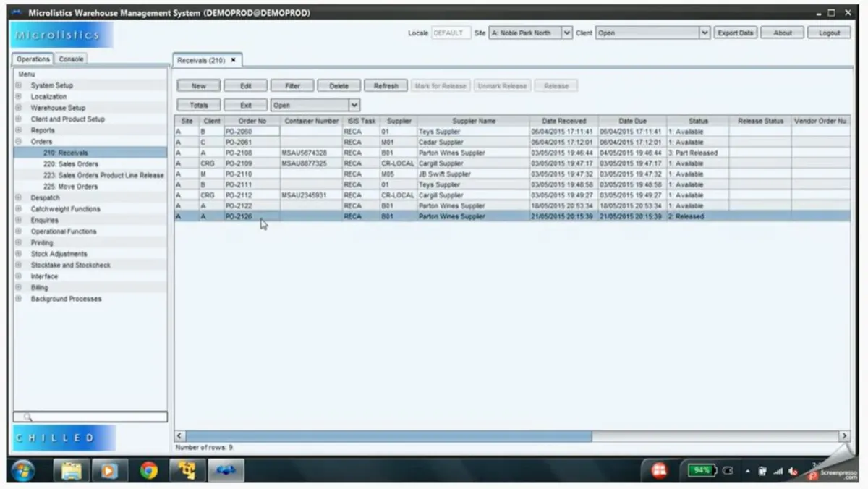The width and height of the screenshot is (868, 489).
Task: Click the red circular tray icon
Action: (x=659, y=471)
